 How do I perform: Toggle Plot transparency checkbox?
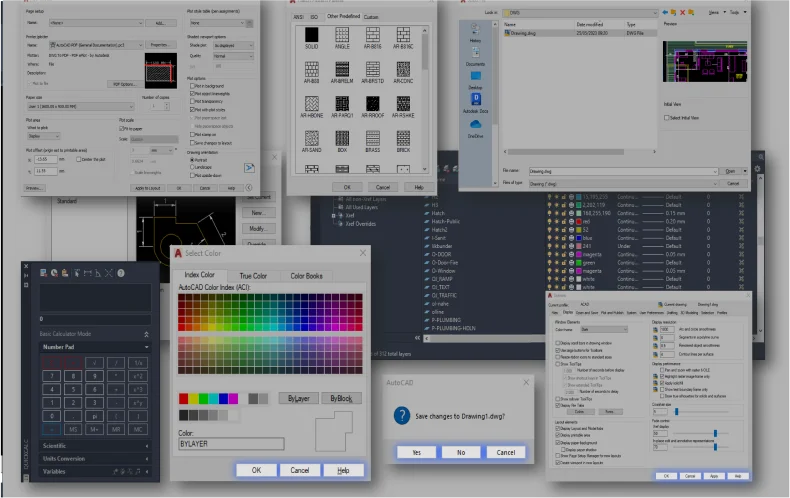(x=192, y=101)
